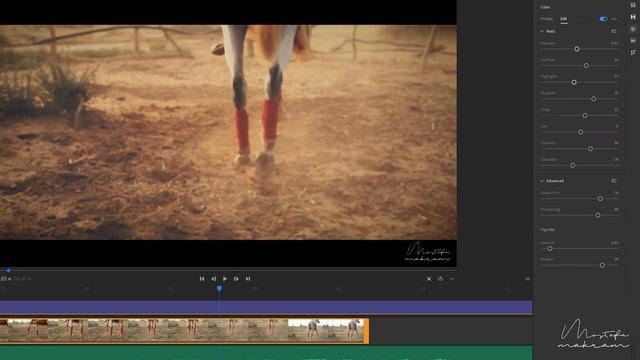Click the blue playhead marker on timeline
Image resolution: width=640 pixels, height=360 pixels.
219,289
